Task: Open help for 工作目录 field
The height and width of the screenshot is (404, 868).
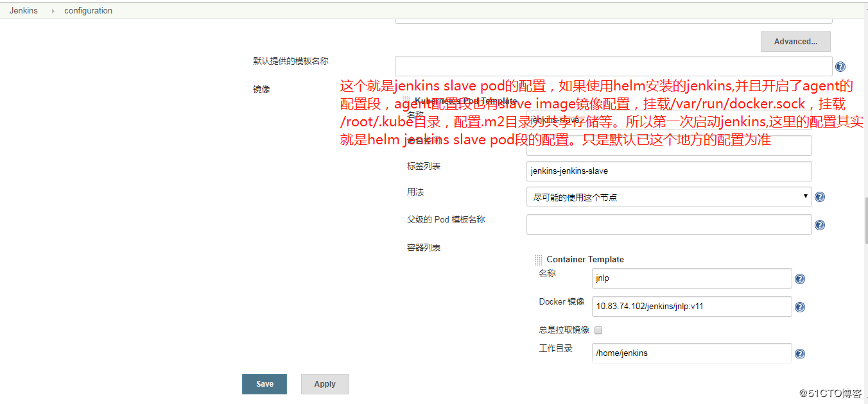Action: [799, 353]
